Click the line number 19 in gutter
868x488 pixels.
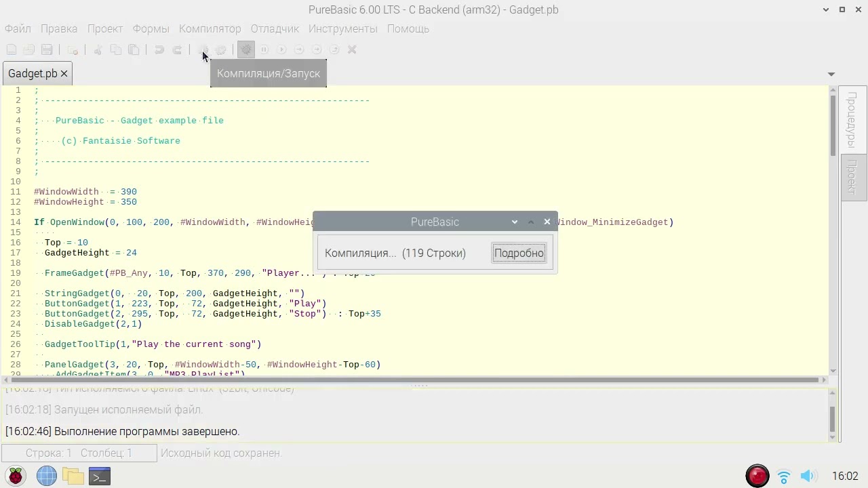pyautogui.click(x=16, y=273)
